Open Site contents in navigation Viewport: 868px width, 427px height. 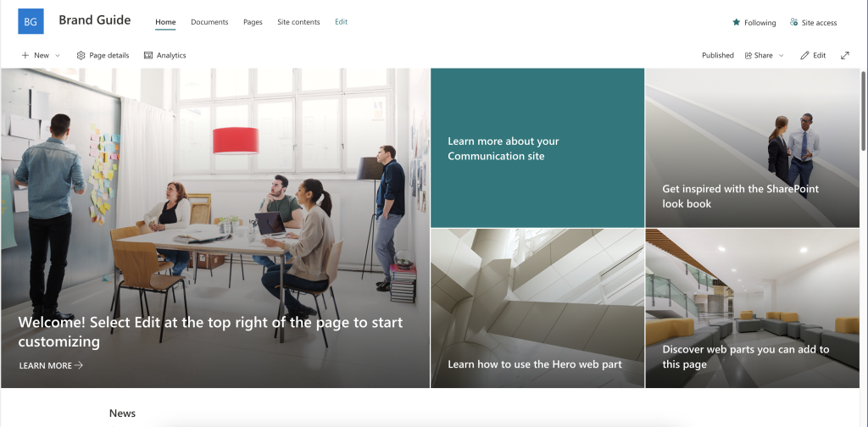coord(298,22)
